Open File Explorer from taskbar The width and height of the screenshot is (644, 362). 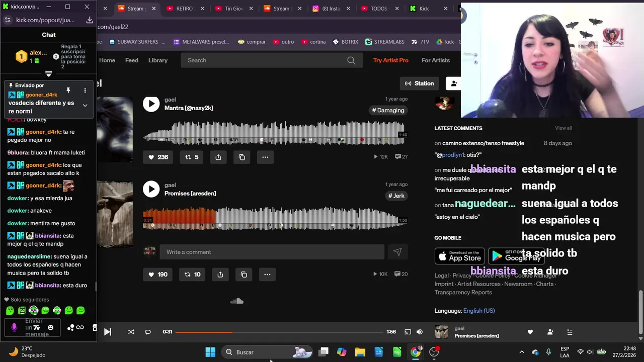(360, 352)
